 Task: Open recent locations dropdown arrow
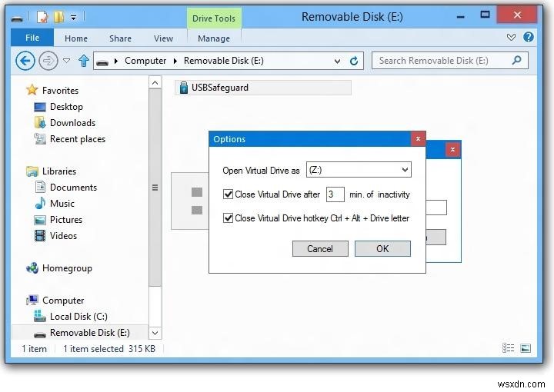pyautogui.click(x=66, y=61)
